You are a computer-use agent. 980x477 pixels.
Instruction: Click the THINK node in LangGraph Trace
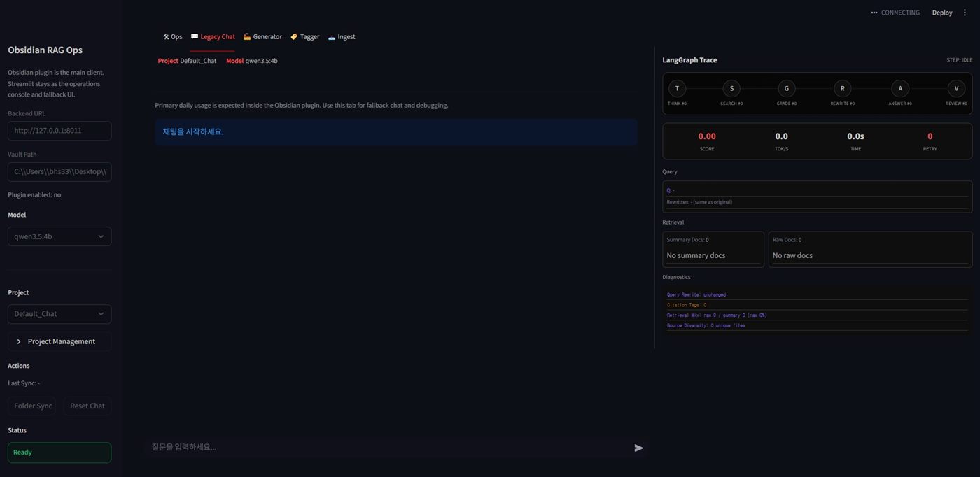pyautogui.click(x=676, y=88)
